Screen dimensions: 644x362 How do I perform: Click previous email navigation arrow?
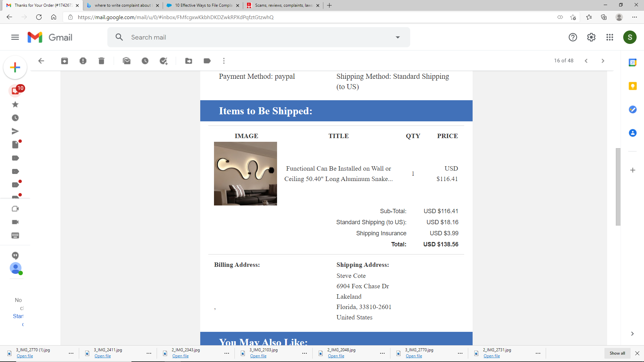[587, 61]
